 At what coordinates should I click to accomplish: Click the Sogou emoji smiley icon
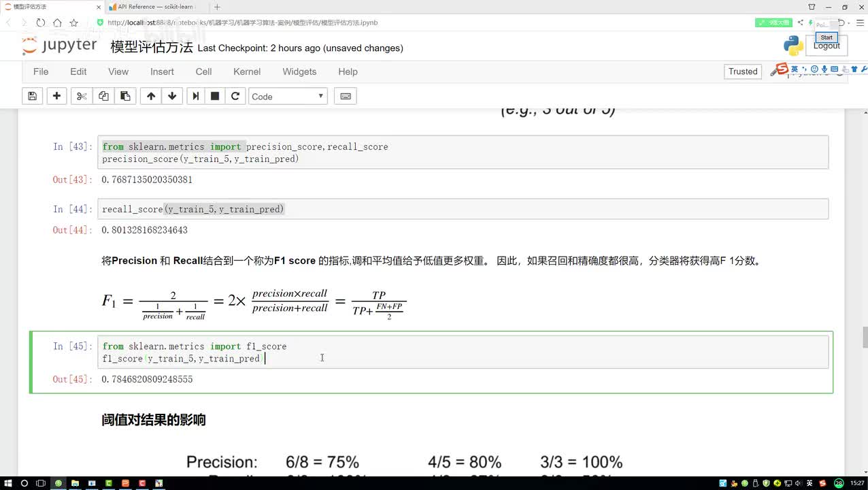pyautogui.click(x=814, y=69)
